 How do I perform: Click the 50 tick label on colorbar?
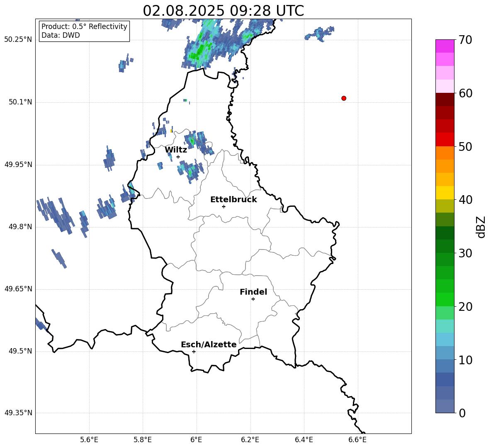(465, 147)
